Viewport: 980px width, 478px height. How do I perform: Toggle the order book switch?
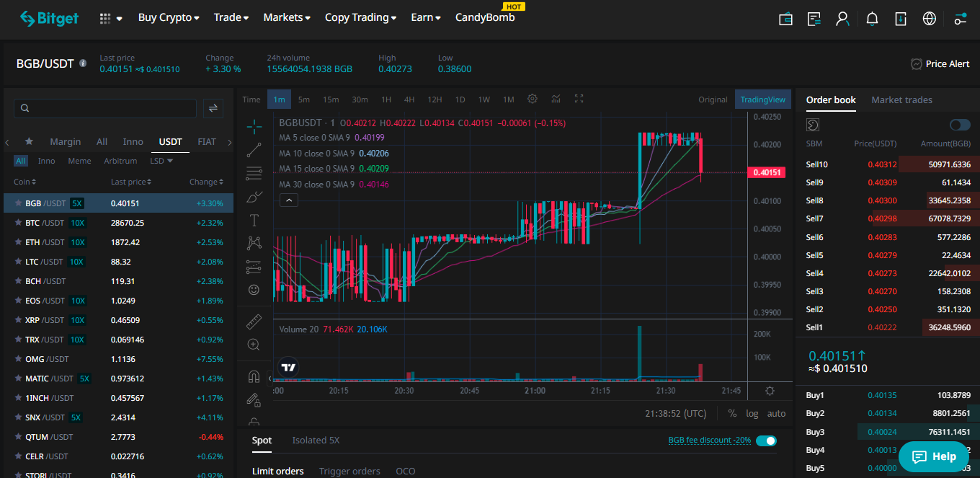[x=960, y=125]
